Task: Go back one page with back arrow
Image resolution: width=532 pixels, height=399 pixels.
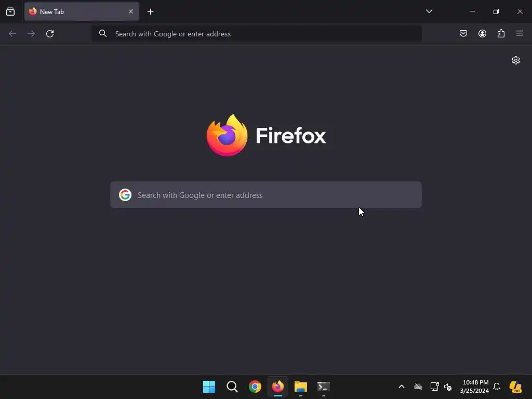Action: click(x=12, y=34)
